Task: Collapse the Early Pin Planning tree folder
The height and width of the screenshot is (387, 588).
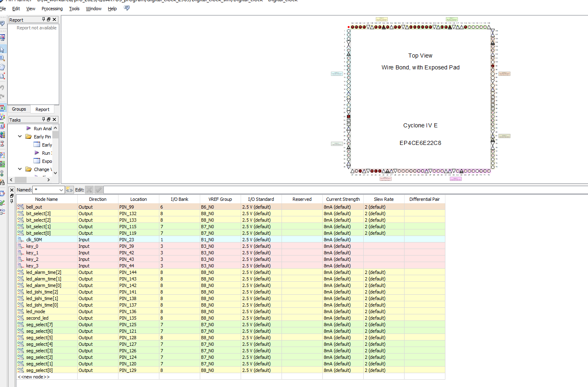Action: pos(20,136)
